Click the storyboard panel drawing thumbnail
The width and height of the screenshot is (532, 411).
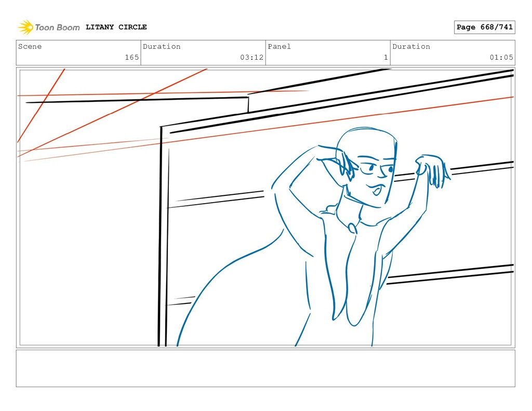tap(265, 208)
